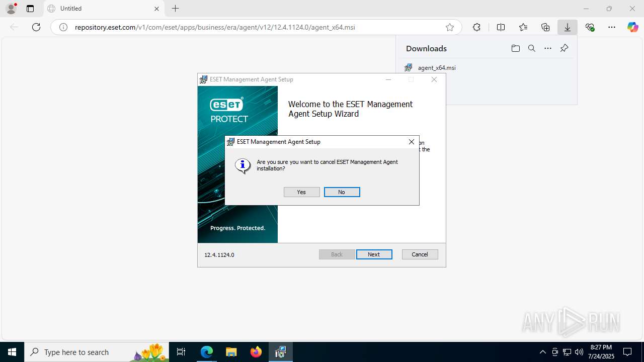Open Task View on taskbar
Image resolution: width=644 pixels, height=362 pixels.
click(x=182, y=352)
